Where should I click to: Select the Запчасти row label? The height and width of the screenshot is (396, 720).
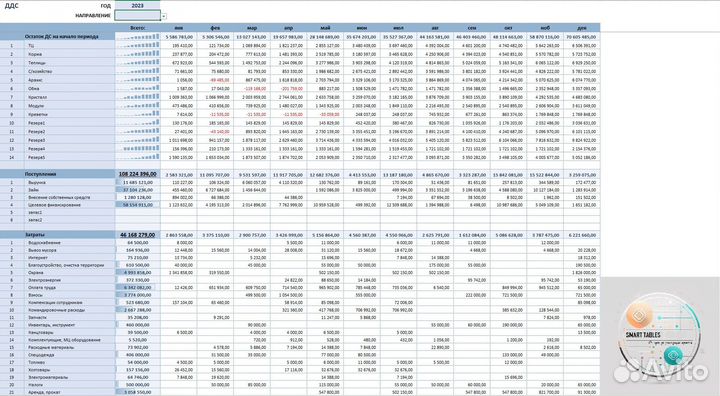point(37,317)
